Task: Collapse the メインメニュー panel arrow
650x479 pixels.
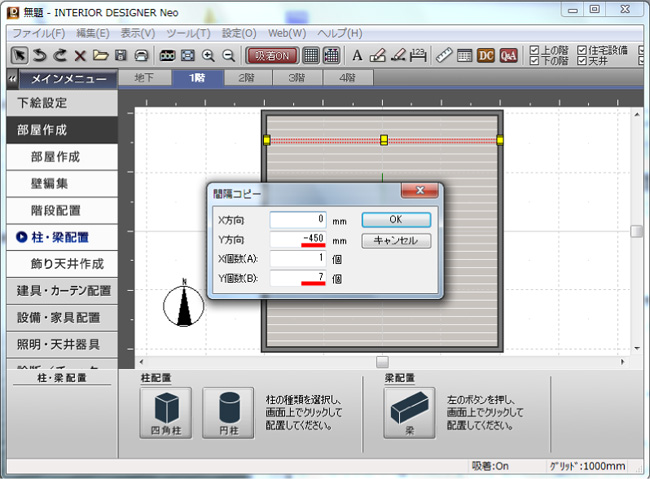Action: pyautogui.click(x=11, y=78)
